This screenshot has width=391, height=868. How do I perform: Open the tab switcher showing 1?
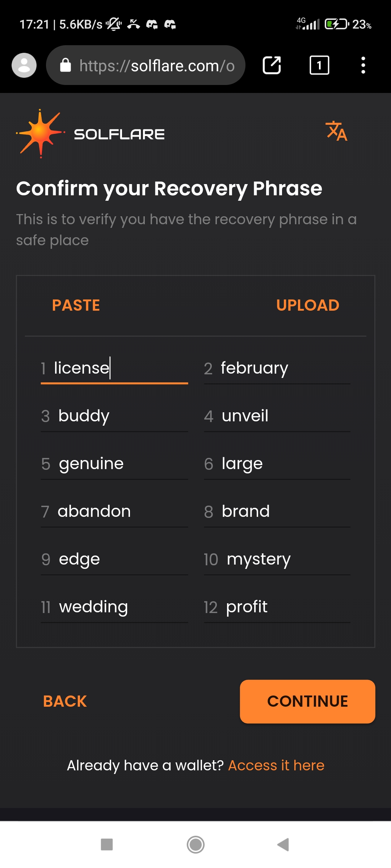[x=319, y=65]
